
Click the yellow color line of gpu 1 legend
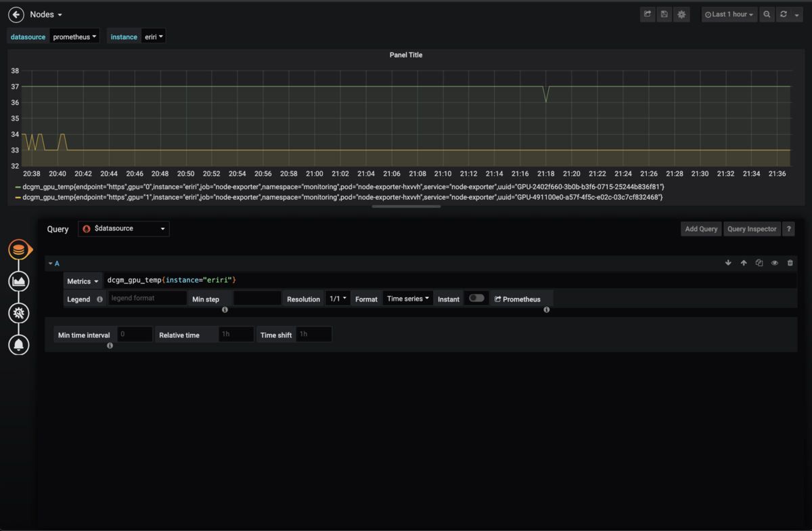pyautogui.click(x=18, y=197)
